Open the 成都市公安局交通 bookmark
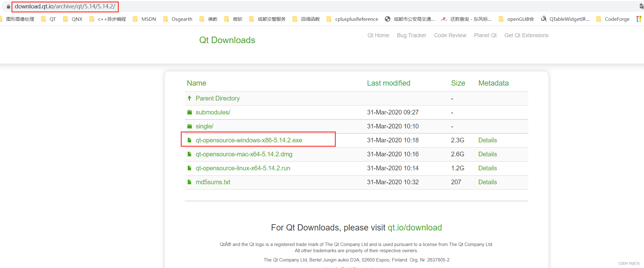The width and height of the screenshot is (644, 268). tap(410, 19)
